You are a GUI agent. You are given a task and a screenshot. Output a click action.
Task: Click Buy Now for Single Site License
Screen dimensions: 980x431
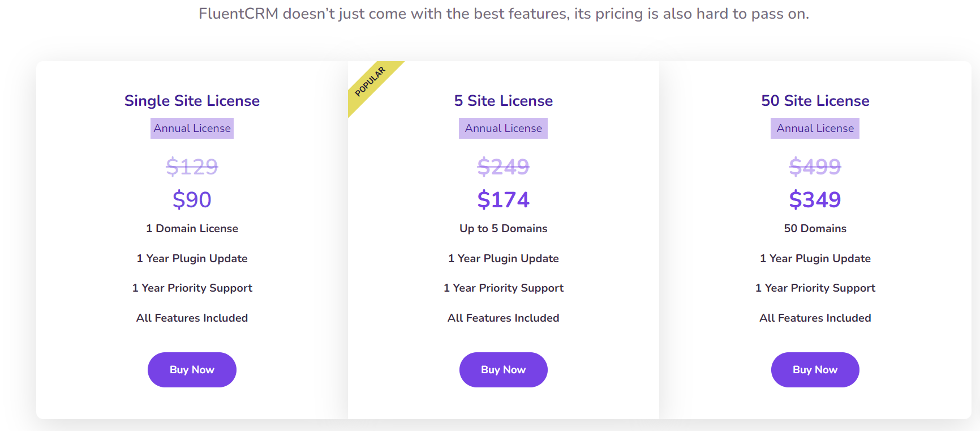pos(192,370)
